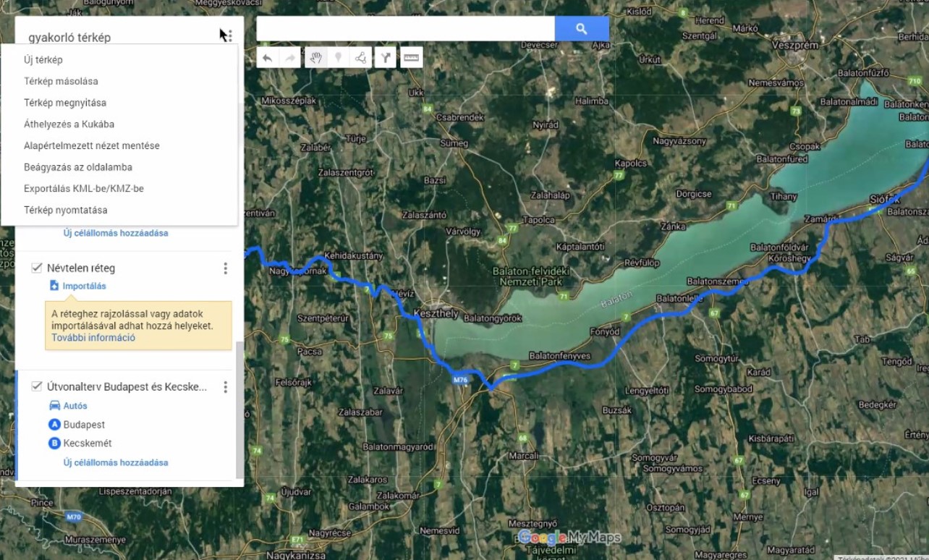Select the hand pan tool
Screen dimensions: 929x560
[315, 58]
